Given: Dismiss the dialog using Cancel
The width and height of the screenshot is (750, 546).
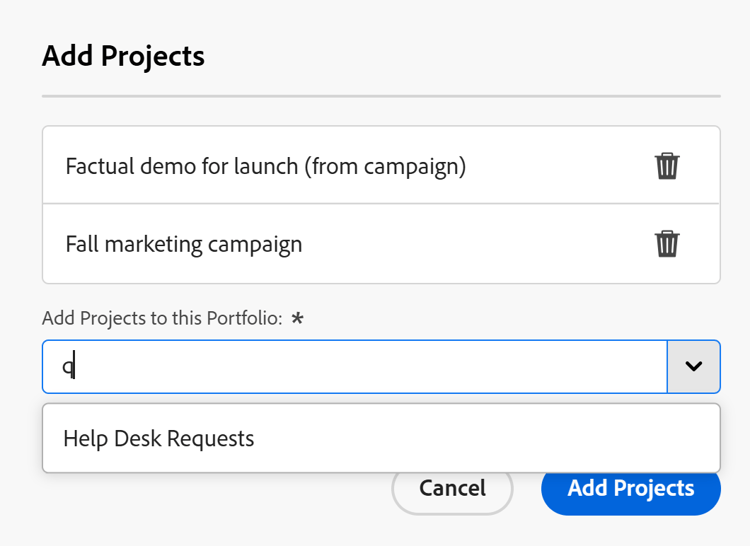Looking at the screenshot, I should coord(452,488).
